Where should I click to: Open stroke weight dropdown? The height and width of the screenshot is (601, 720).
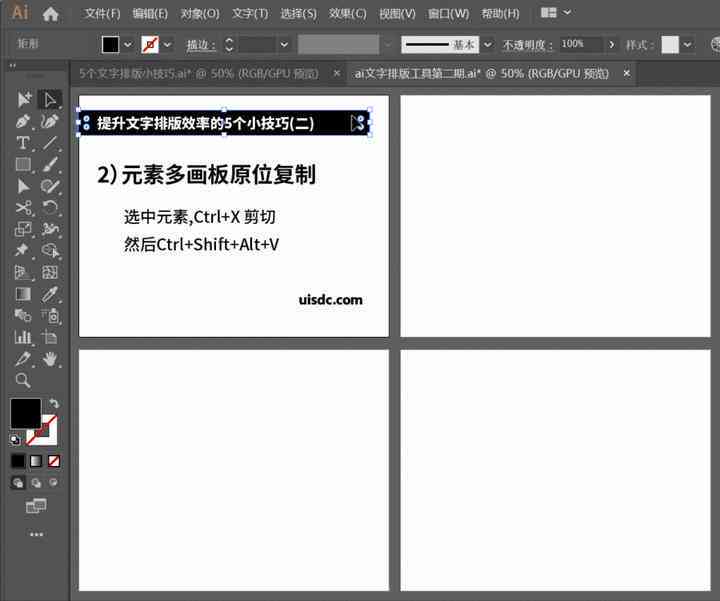[x=284, y=45]
